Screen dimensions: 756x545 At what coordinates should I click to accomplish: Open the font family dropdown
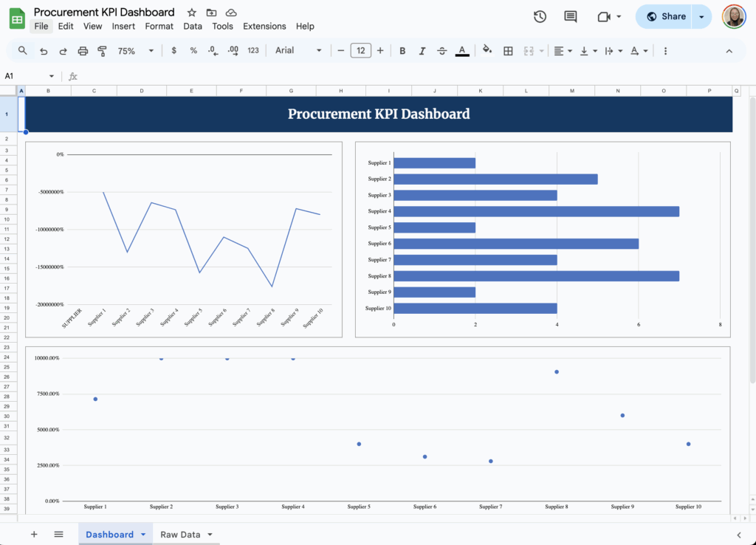click(x=295, y=50)
